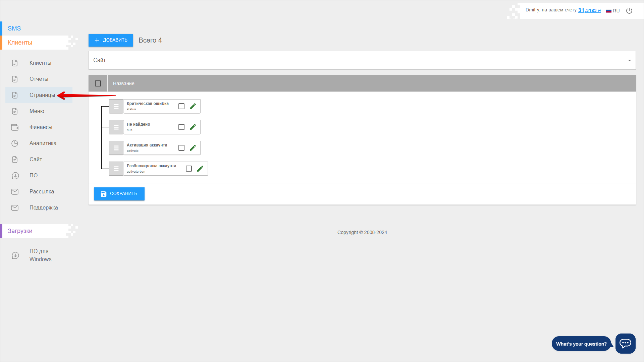Click drag handle of Активация аккаунта row

click(x=116, y=148)
